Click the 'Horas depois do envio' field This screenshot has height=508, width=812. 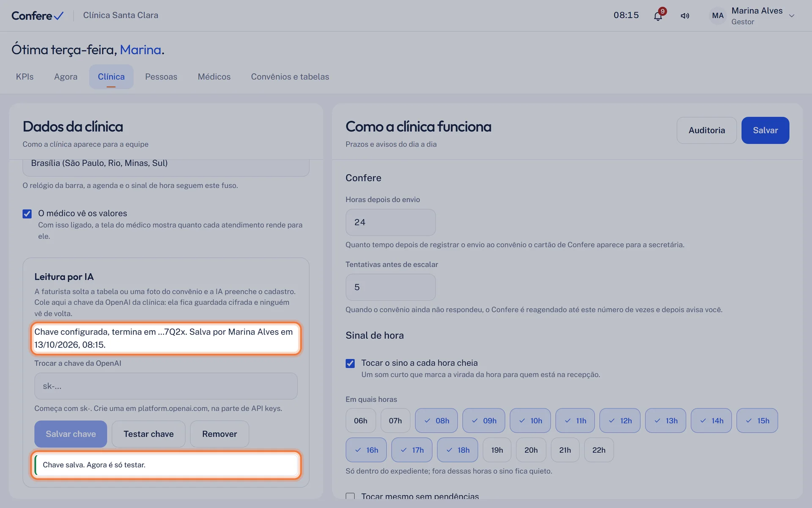(390, 222)
